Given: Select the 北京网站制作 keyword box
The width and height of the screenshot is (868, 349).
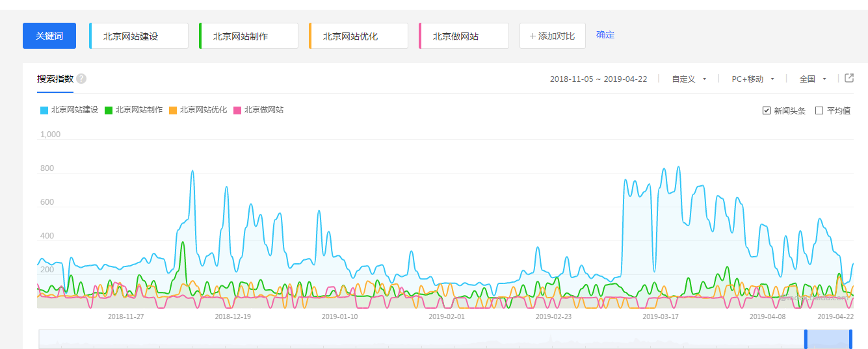Looking at the screenshot, I should (x=248, y=36).
